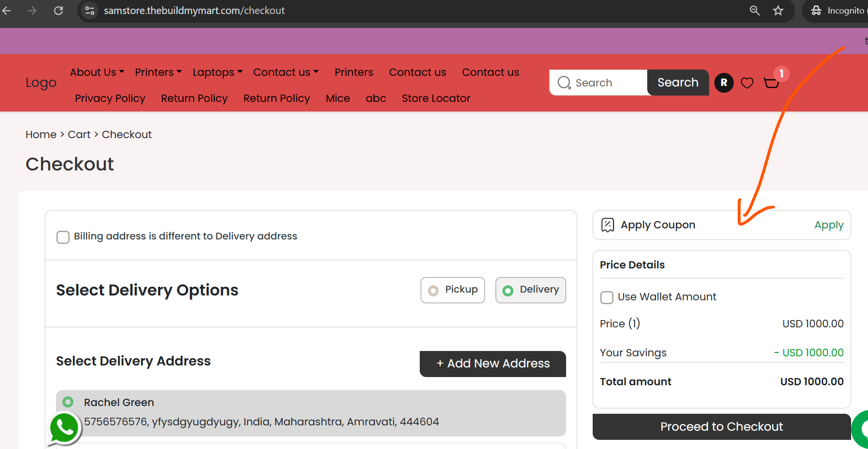
Task: Open the wishlist heart icon
Action: coord(747,83)
